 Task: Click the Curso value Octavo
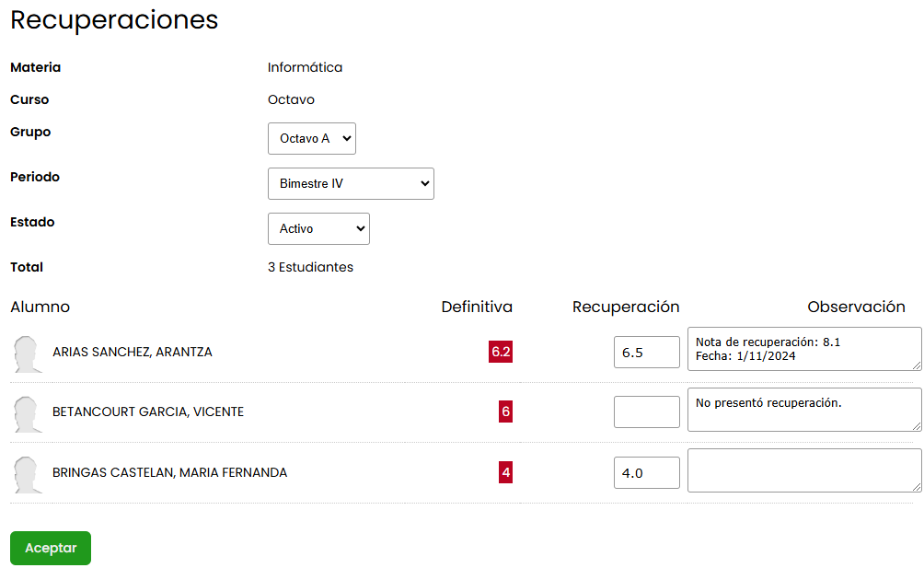[291, 99]
